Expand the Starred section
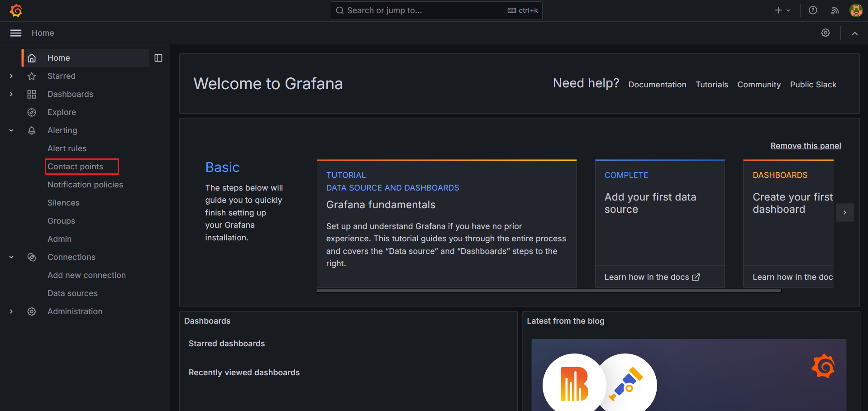The width and height of the screenshot is (868, 411). 11,76
